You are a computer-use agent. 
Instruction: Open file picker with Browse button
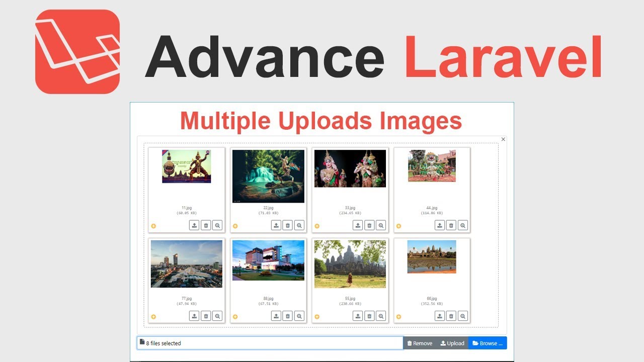pos(488,343)
